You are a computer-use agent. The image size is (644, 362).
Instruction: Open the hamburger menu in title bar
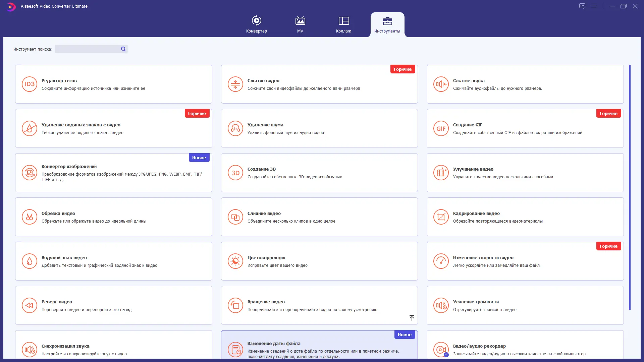click(594, 6)
